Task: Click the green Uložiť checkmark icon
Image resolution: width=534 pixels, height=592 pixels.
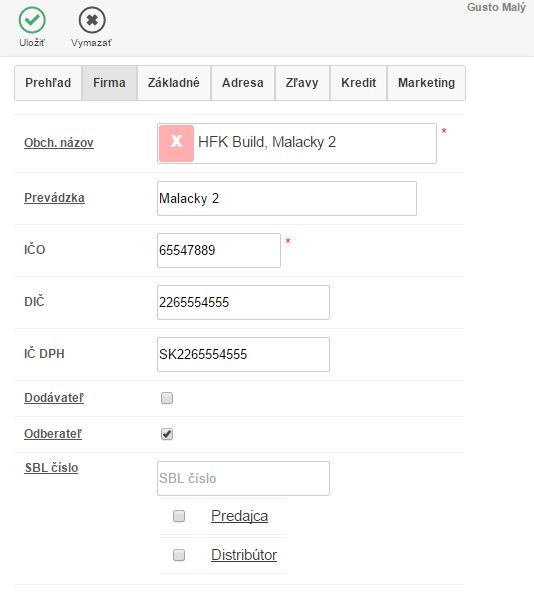Action: [32, 20]
